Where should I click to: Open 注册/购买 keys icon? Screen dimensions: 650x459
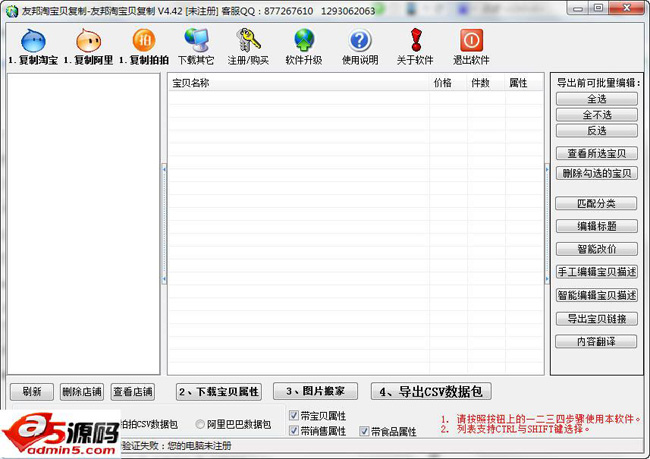click(248, 40)
